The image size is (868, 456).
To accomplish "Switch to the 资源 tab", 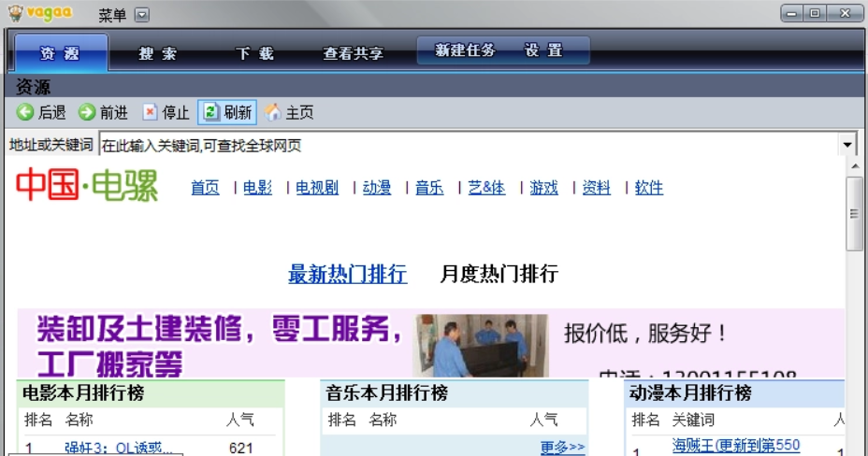I will tap(61, 52).
